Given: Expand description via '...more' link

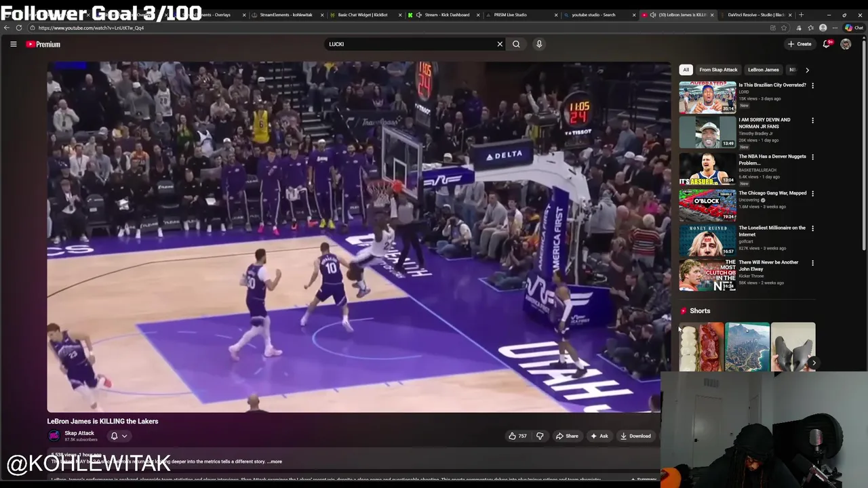Looking at the screenshot, I should click(x=274, y=462).
